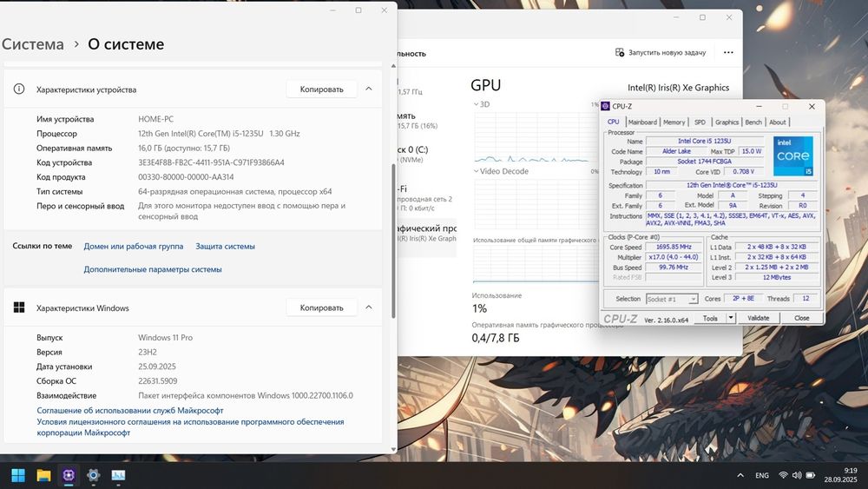
Task: Open Task Manager from the taskbar
Action: point(118,475)
